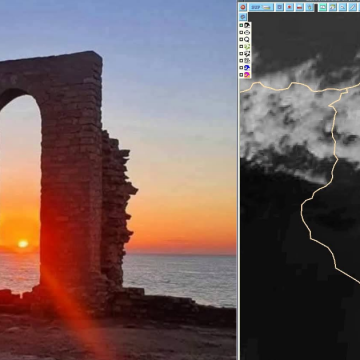The height and width of the screenshot is (360, 360).
Task: Expand the plus box beside black speckled icon
Action: pos(241,54)
